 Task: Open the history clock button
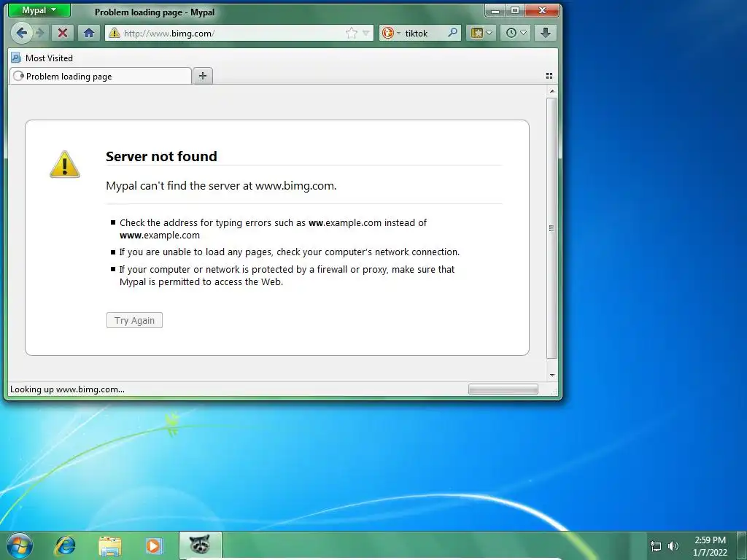[516, 33]
